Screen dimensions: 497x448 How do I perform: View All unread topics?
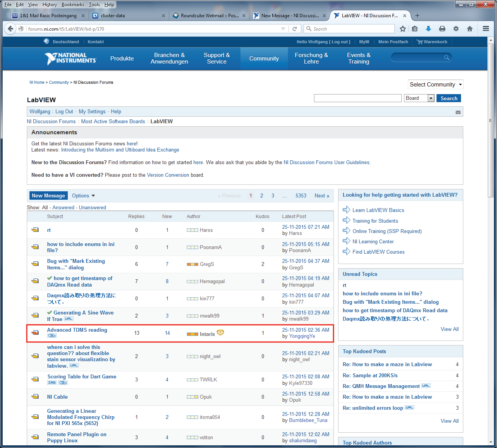450,329
